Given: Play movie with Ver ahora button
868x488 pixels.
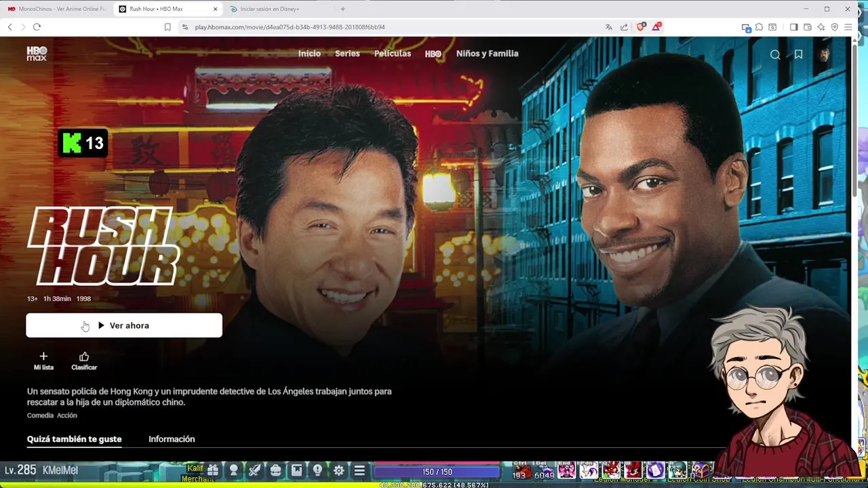Looking at the screenshot, I should tap(124, 325).
